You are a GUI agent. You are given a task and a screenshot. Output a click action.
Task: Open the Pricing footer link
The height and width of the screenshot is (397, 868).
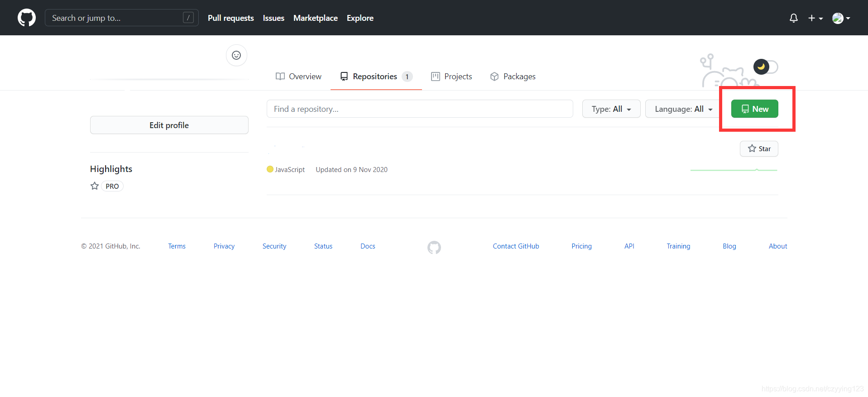pos(581,246)
